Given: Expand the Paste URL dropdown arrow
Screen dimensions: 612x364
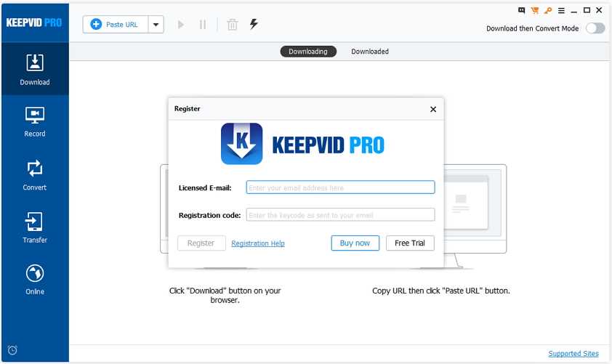Looking at the screenshot, I should coord(156,25).
